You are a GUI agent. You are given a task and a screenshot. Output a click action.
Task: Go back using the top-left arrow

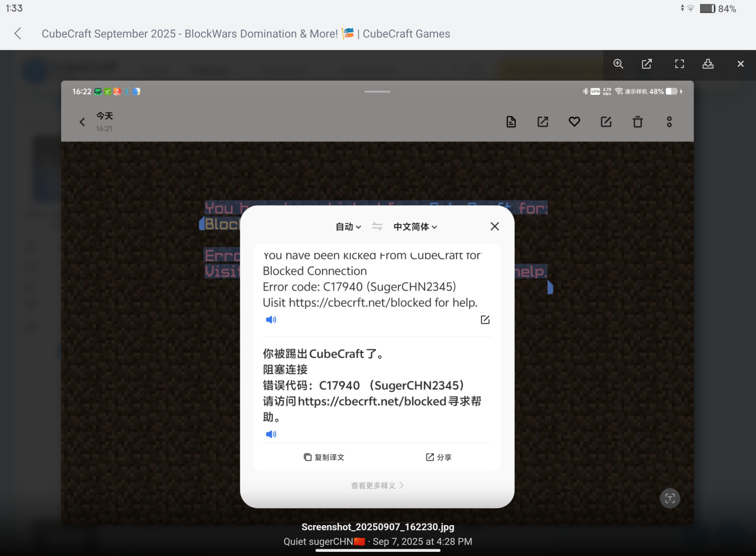tap(18, 34)
